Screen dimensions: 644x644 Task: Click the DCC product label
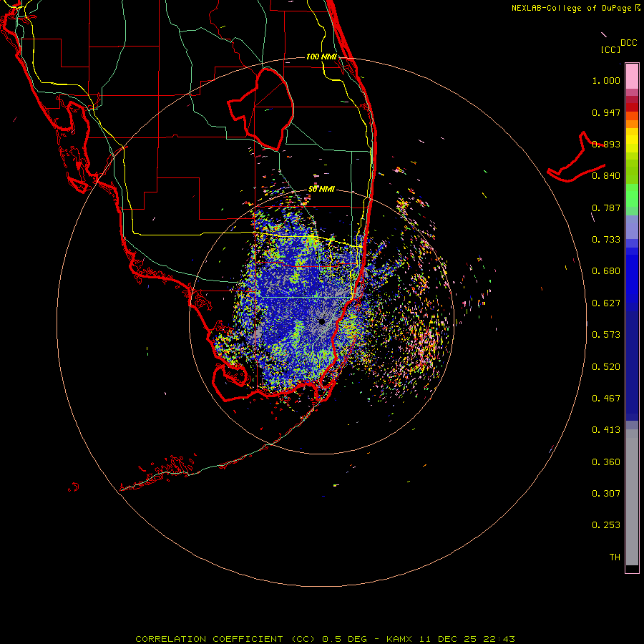coord(628,43)
